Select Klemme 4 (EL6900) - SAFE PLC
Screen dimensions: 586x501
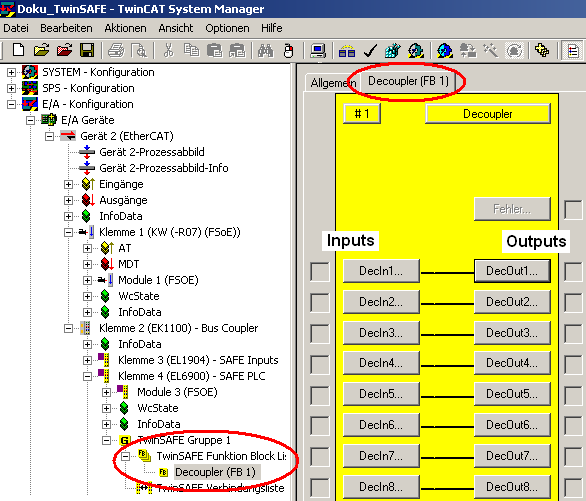tap(192, 376)
